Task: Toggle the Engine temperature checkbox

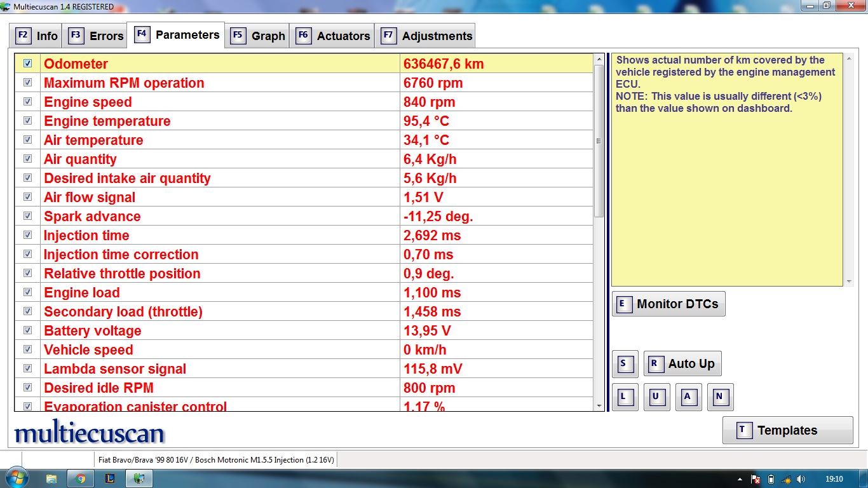Action: pyautogui.click(x=27, y=121)
